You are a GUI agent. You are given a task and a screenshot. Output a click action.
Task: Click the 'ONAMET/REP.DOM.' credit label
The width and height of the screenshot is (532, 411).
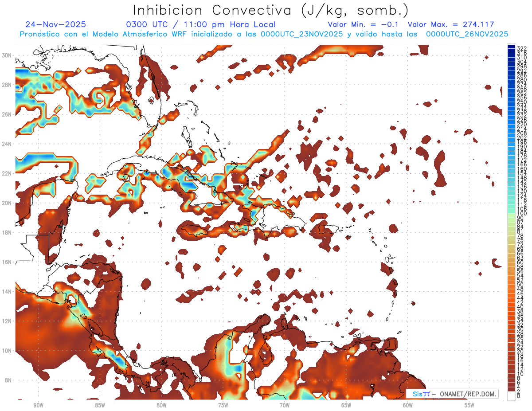pyautogui.click(x=468, y=394)
